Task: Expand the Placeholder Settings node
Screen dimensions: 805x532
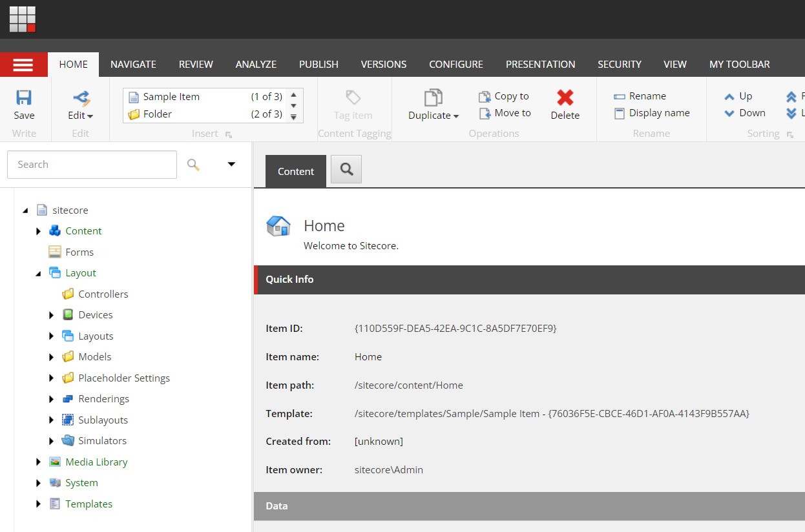Action: pyautogui.click(x=51, y=378)
